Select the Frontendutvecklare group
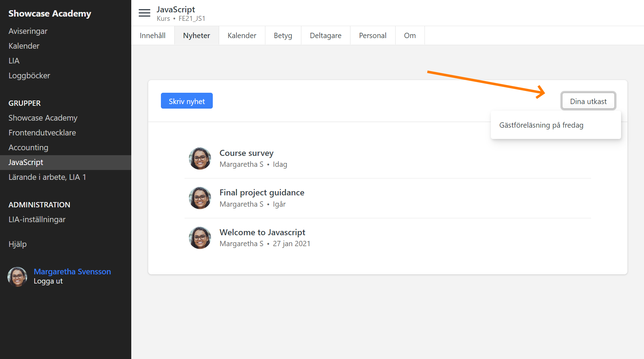 42,133
